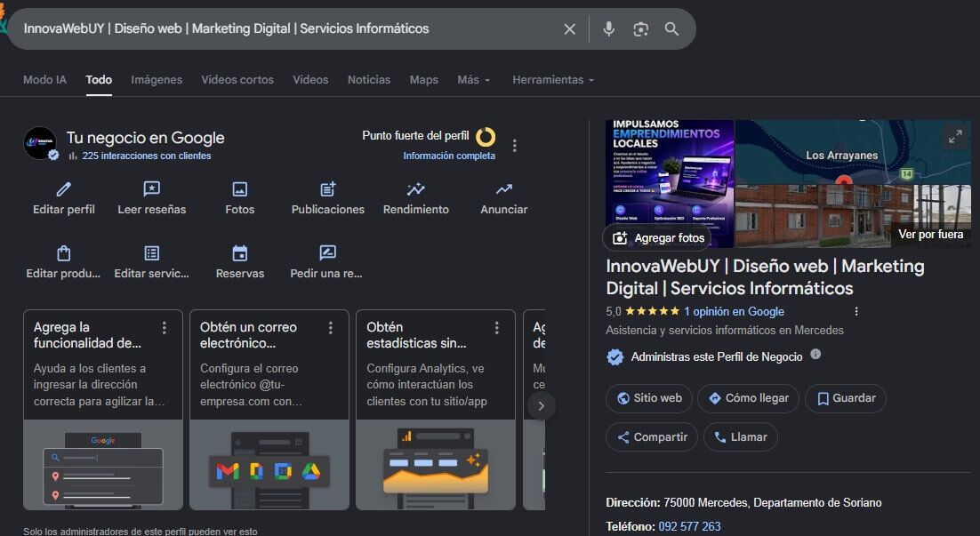980x536 pixels.
Task: Switch to the Videos tab
Action: pos(310,80)
